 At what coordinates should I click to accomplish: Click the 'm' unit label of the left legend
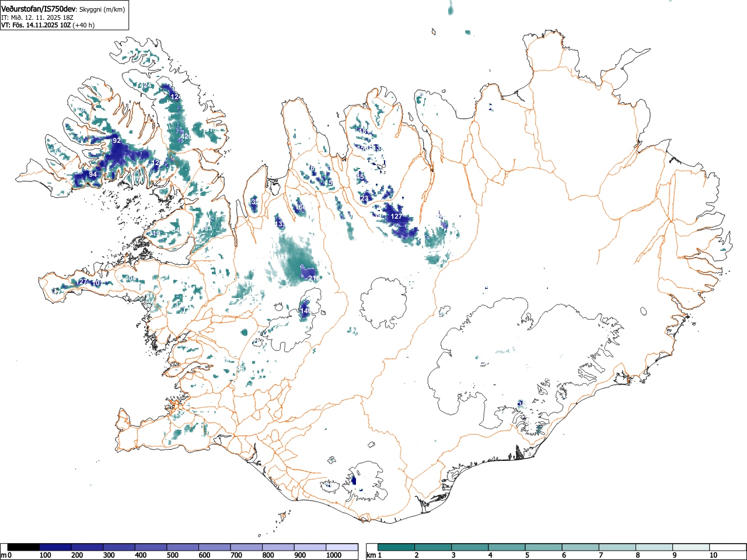[4, 555]
